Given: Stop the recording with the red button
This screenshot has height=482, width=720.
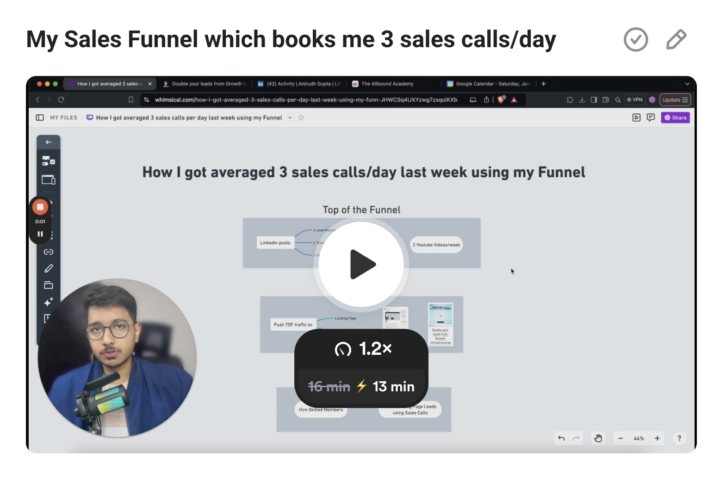Looking at the screenshot, I should pos(40,207).
